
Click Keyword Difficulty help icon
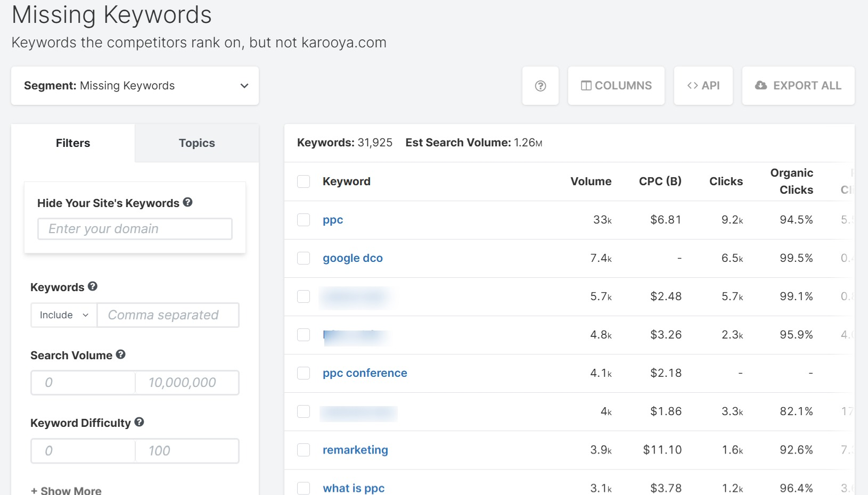tap(140, 422)
